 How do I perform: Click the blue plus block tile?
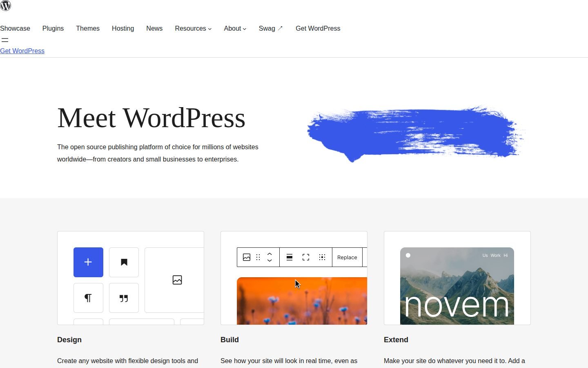click(x=88, y=262)
